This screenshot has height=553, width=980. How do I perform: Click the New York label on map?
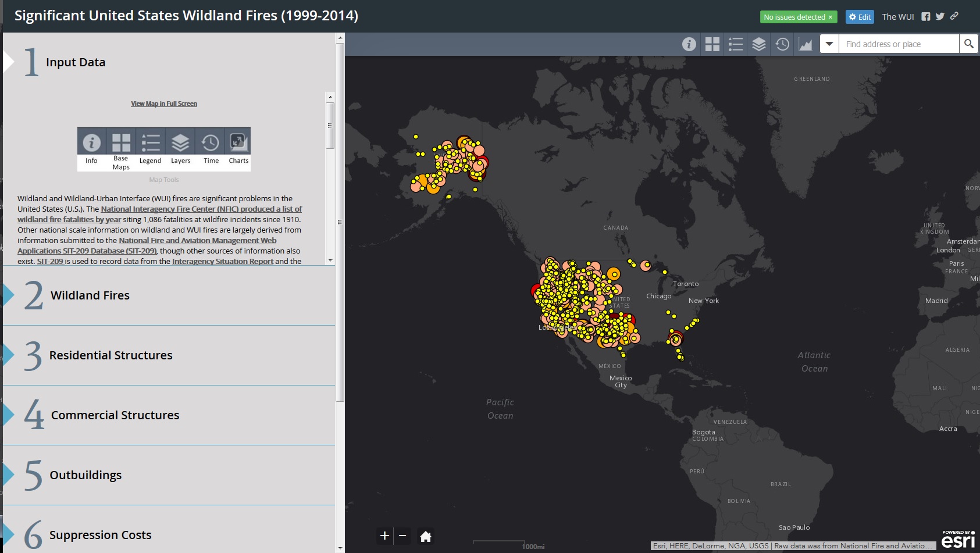(704, 301)
